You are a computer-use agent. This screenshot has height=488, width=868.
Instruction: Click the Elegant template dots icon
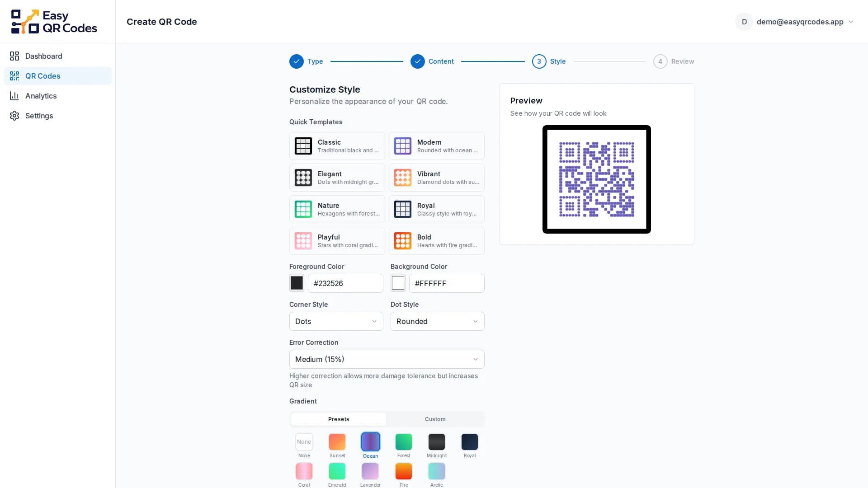(303, 178)
